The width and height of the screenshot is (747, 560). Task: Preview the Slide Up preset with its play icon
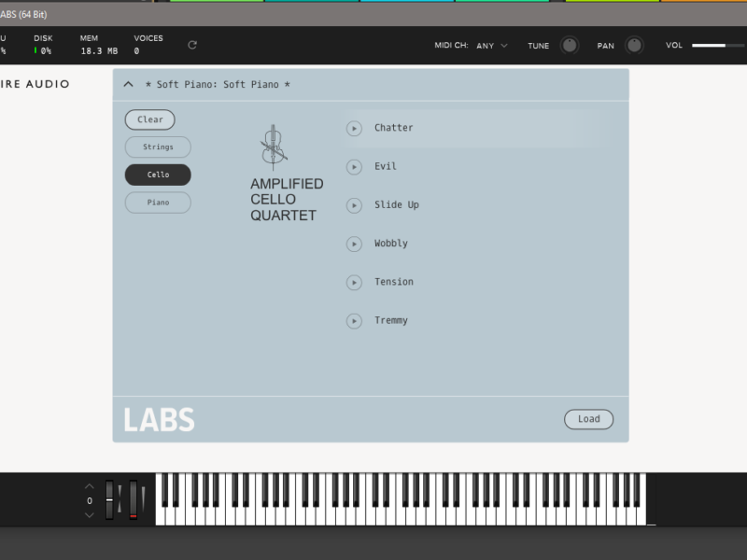(354, 205)
